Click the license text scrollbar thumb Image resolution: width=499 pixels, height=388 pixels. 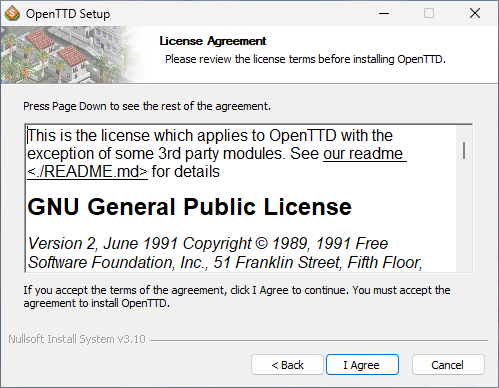[464, 150]
